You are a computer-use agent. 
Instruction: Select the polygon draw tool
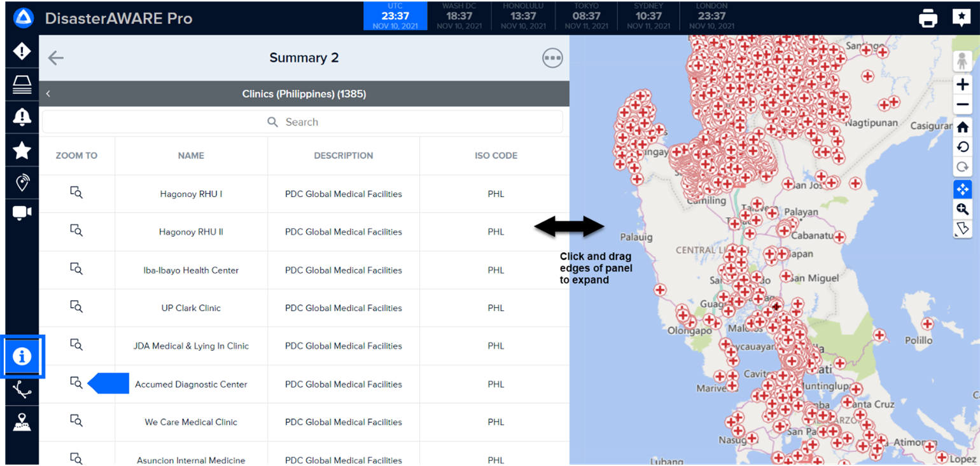coord(962,229)
